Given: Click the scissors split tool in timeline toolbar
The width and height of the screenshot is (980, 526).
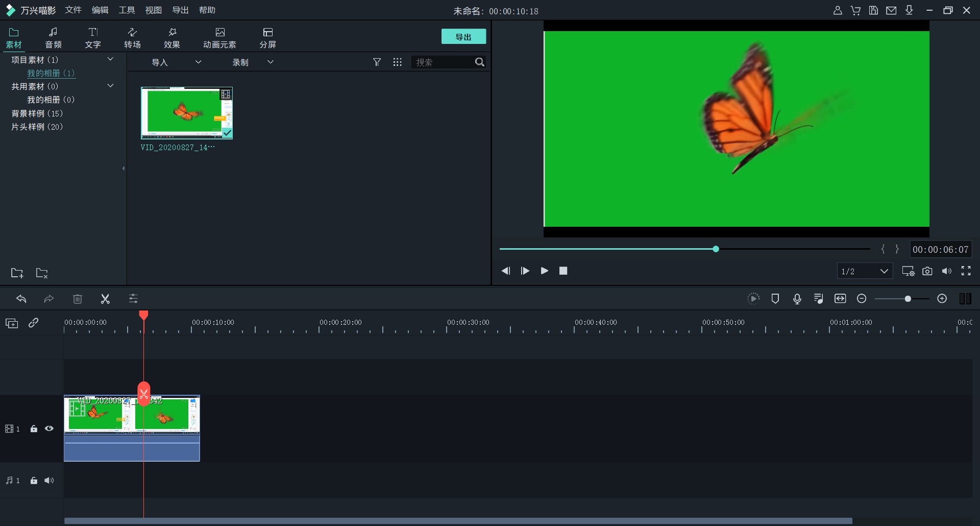Looking at the screenshot, I should click(105, 299).
